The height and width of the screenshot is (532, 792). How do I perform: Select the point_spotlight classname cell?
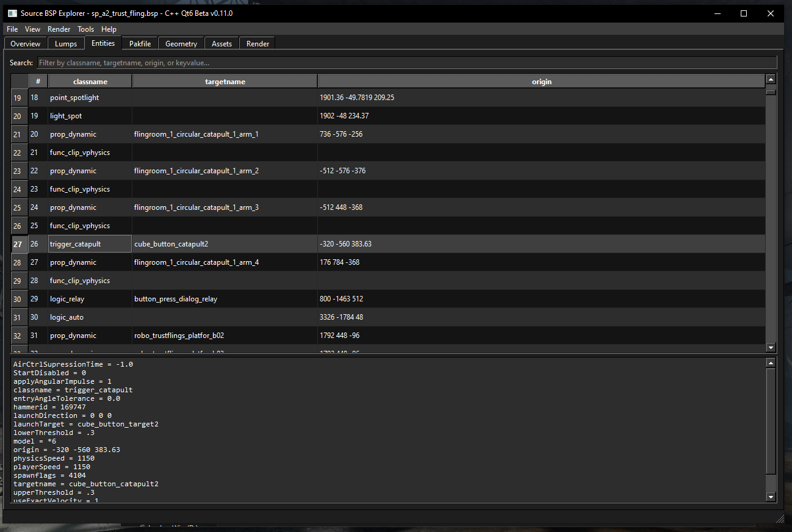tap(90, 98)
